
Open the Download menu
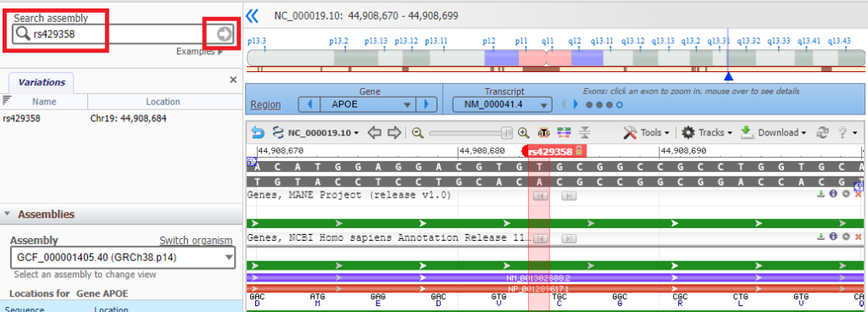click(773, 133)
